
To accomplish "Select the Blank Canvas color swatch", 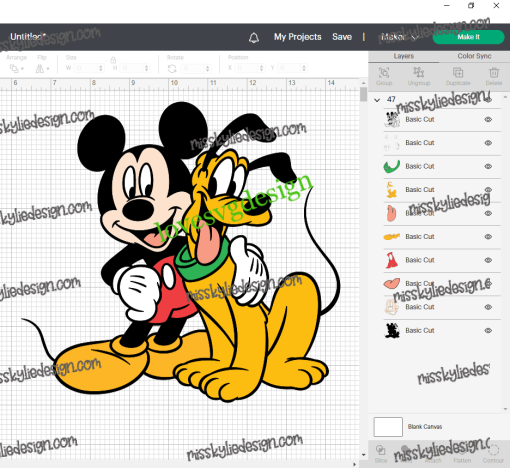I will click(388, 427).
